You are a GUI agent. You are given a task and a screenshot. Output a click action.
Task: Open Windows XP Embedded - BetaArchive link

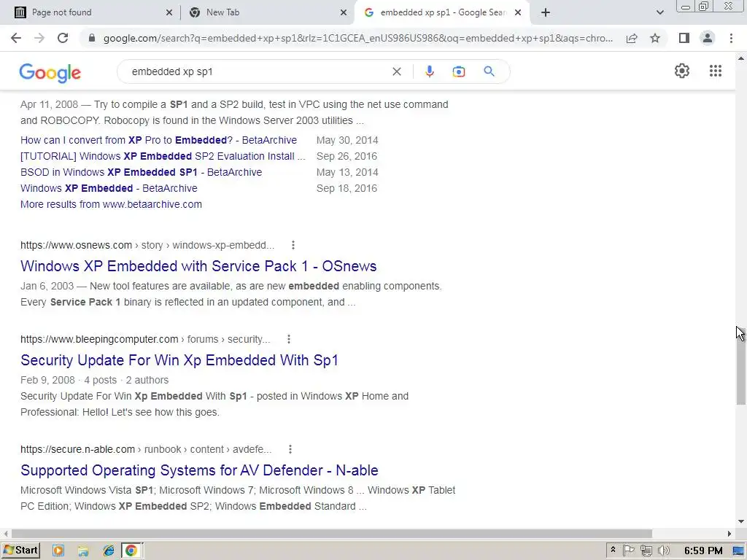tap(109, 188)
